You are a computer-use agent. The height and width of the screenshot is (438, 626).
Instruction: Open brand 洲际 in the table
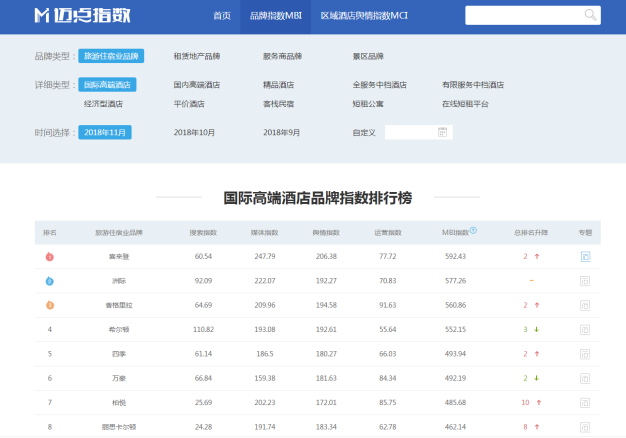click(119, 281)
